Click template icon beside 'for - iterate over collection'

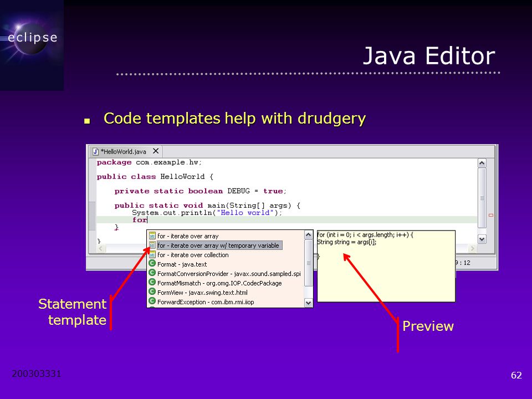(152, 254)
